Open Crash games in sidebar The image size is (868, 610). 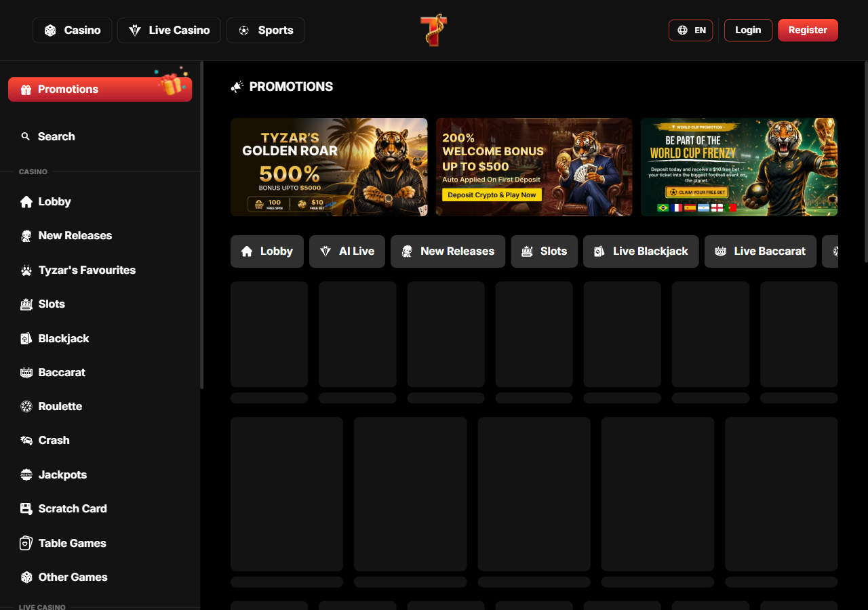coord(100,441)
